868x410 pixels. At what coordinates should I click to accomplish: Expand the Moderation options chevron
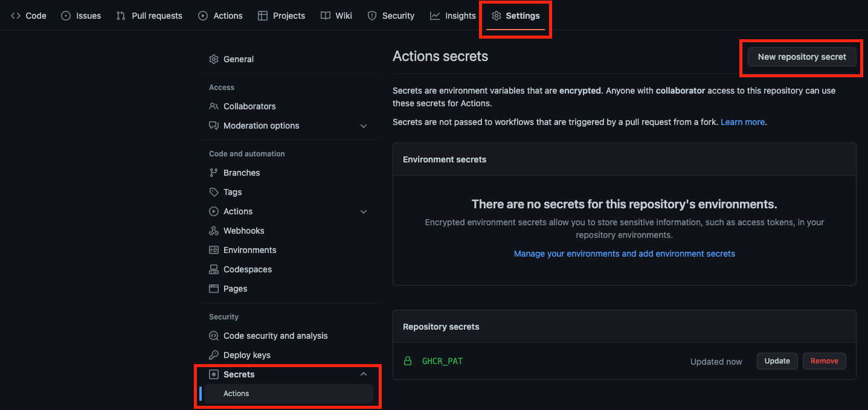pos(364,126)
